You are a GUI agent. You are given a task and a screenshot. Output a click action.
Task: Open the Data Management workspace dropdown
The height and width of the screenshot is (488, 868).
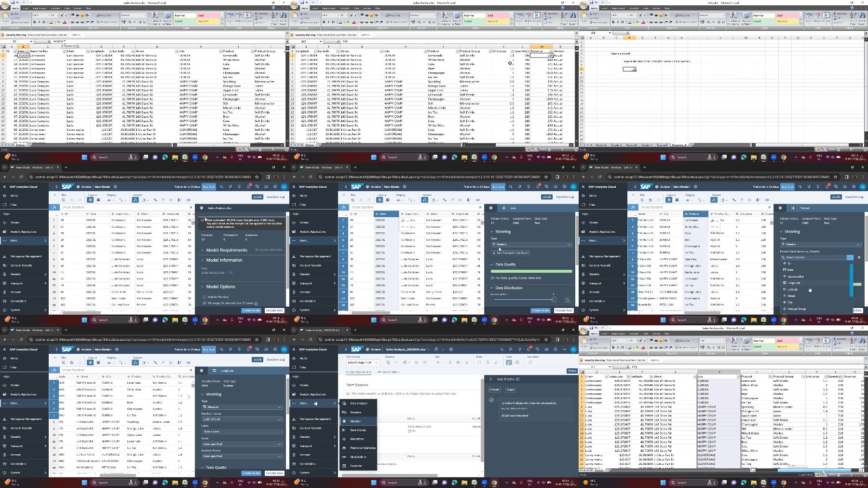coord(362,362)
